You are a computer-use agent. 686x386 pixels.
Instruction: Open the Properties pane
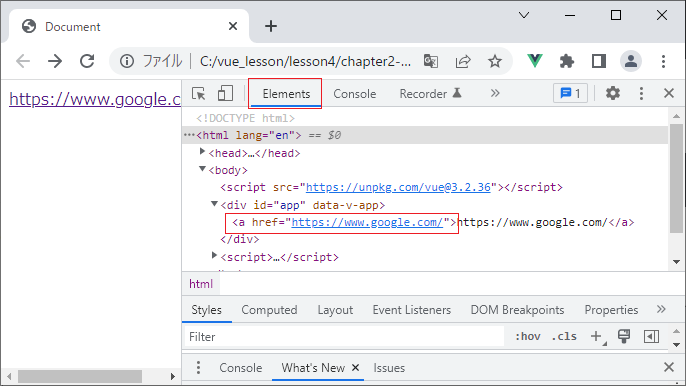coord(611,310)
